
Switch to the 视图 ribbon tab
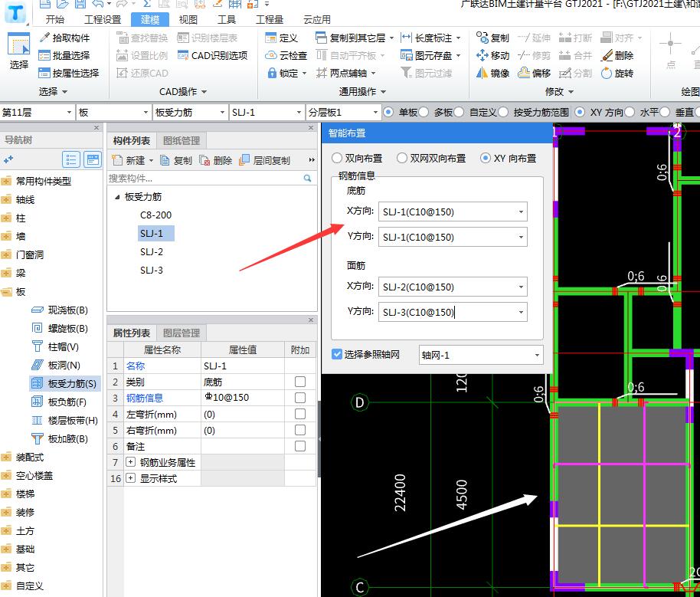click(188, 20)
